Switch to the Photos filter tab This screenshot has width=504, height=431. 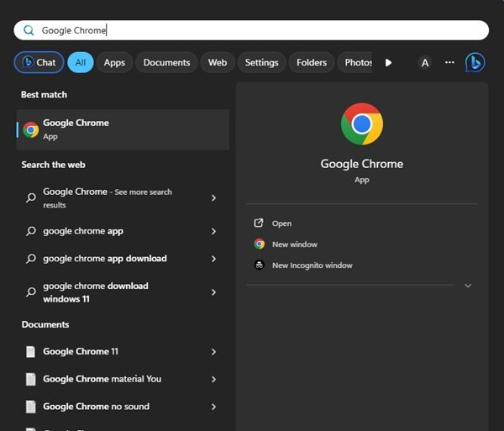355,62
